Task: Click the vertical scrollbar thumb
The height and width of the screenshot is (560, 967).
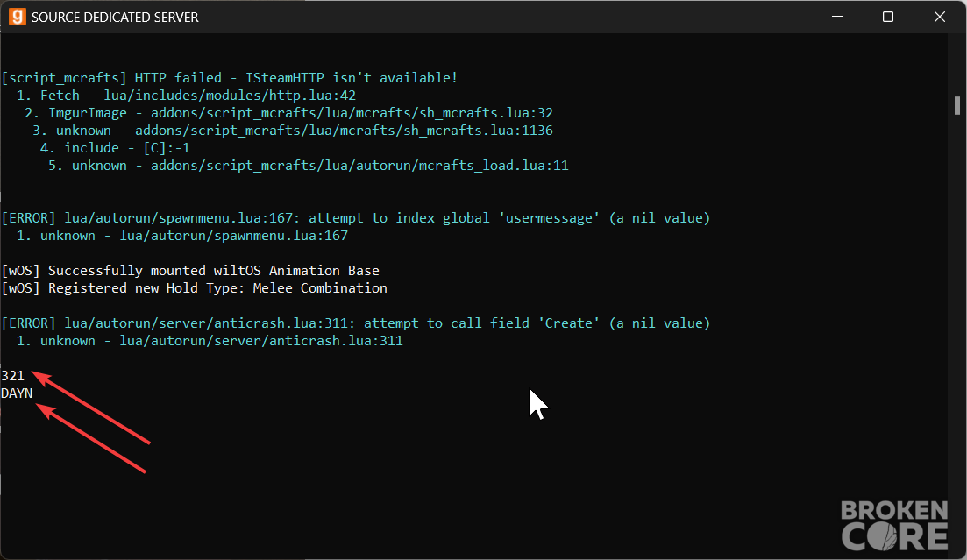Action: 956,105
